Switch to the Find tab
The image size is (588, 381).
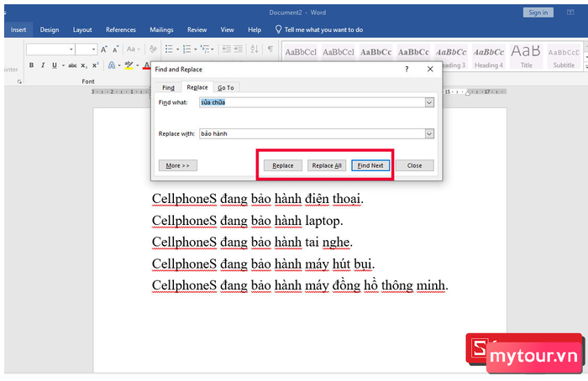[x=168, y=87]
